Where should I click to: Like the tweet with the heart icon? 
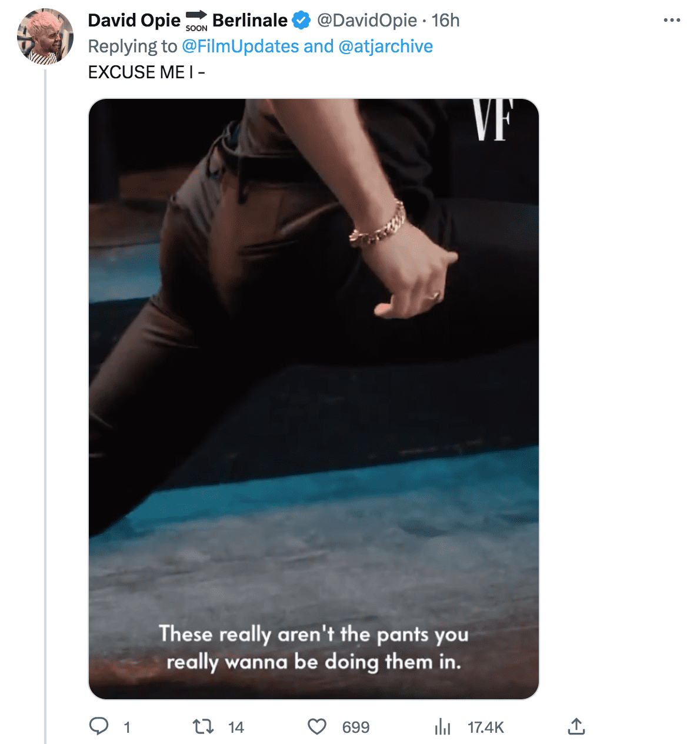click(317, 726)
